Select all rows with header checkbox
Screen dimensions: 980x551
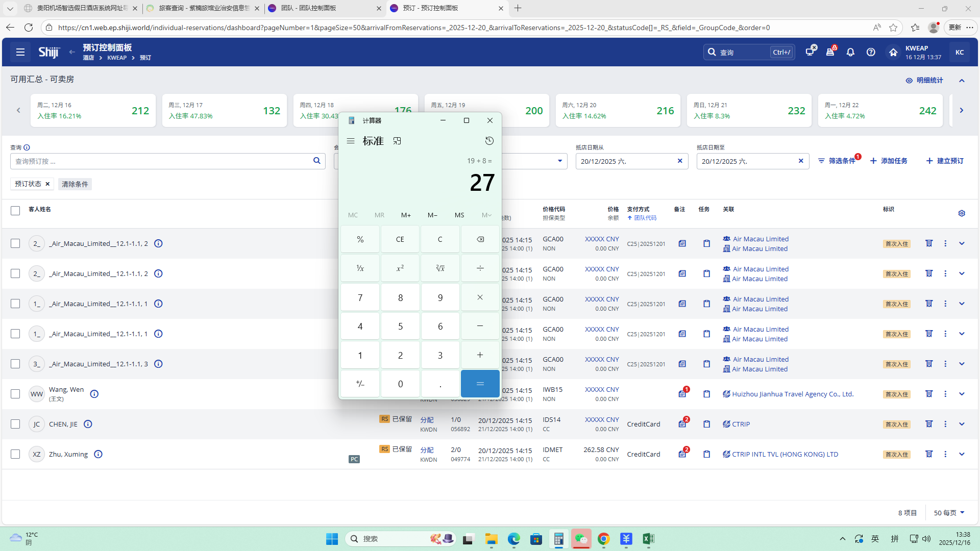coord(15,210)
